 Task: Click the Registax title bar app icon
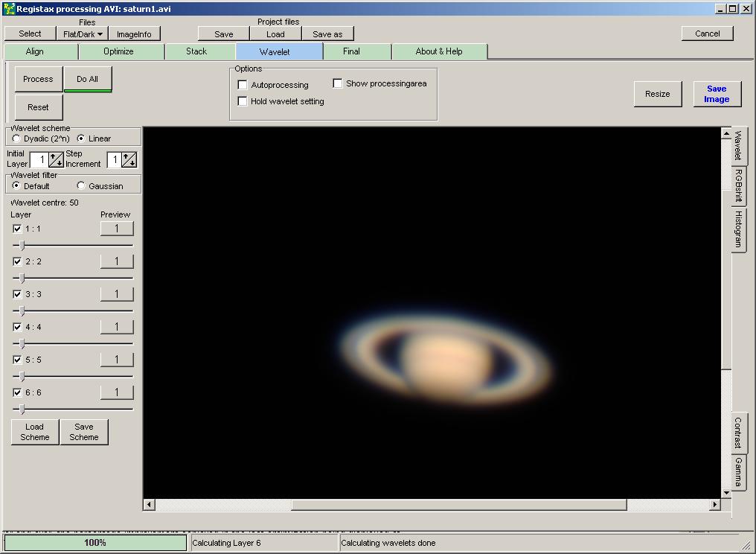click(x=9, y=8)
